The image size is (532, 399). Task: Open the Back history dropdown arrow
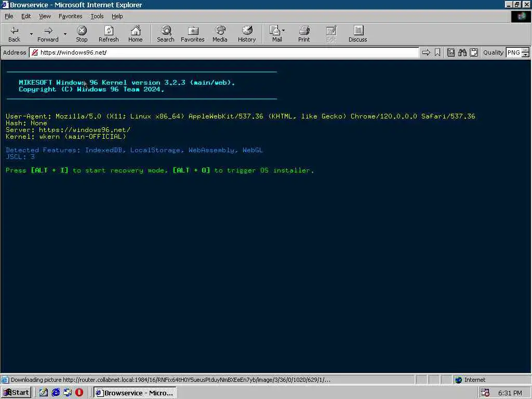[x=31, y=34]
